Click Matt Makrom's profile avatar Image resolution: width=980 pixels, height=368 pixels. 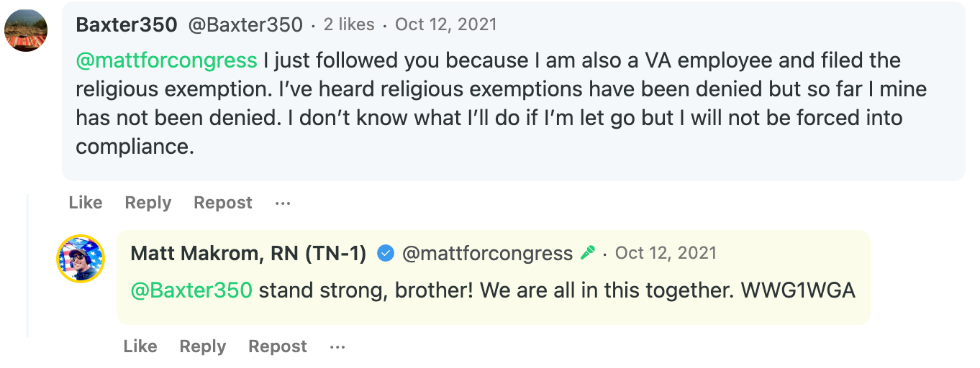pyautogui.click(x=81, y=259)
